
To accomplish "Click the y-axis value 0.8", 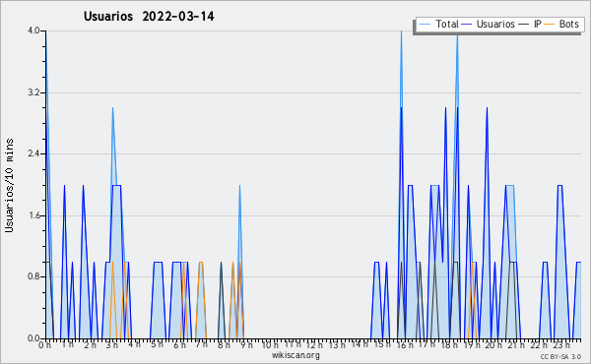I will tap(33, 276).
